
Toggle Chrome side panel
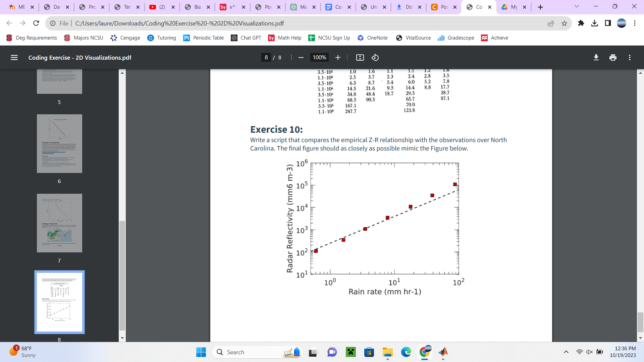click(x=608, y=23)
